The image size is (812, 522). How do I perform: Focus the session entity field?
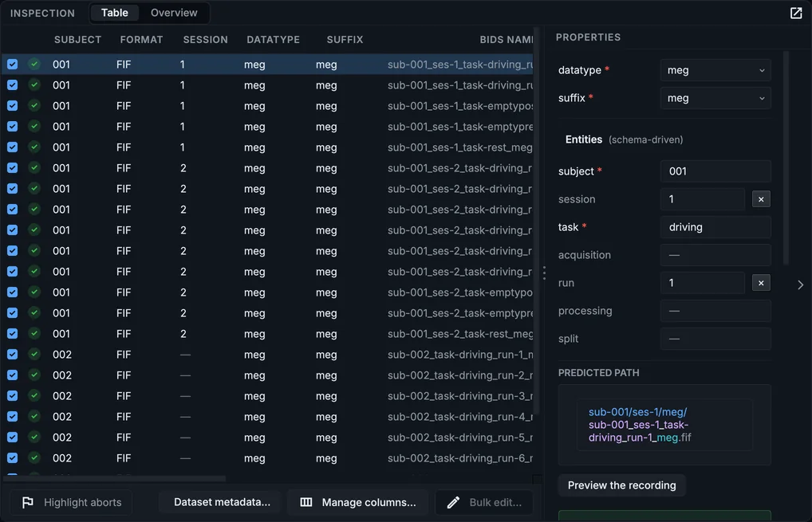[x=702, y=199]
